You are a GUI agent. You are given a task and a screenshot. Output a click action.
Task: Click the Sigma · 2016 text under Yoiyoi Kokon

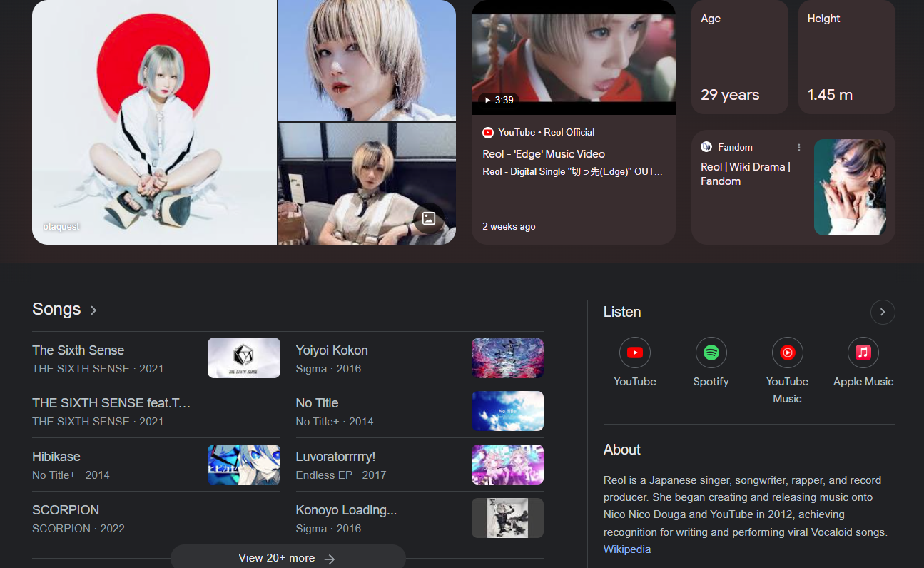click(x=328, y=369)
